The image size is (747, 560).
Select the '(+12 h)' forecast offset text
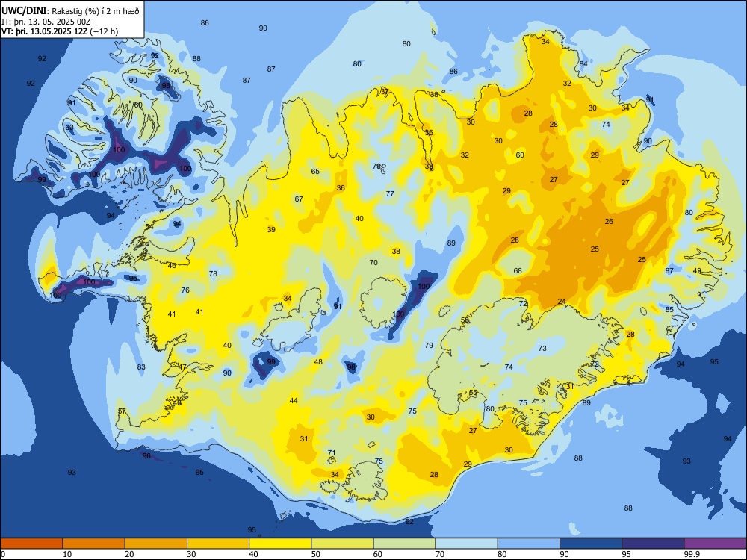tap(104, 31)
